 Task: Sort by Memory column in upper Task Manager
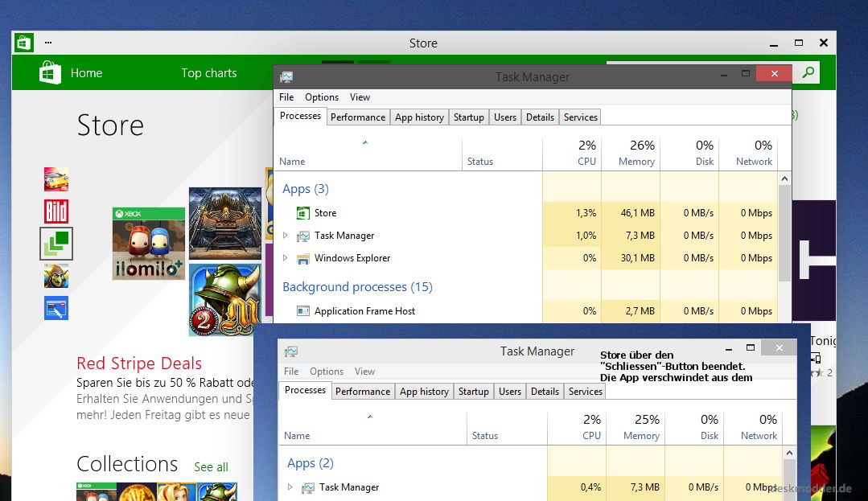coord(631,153)
